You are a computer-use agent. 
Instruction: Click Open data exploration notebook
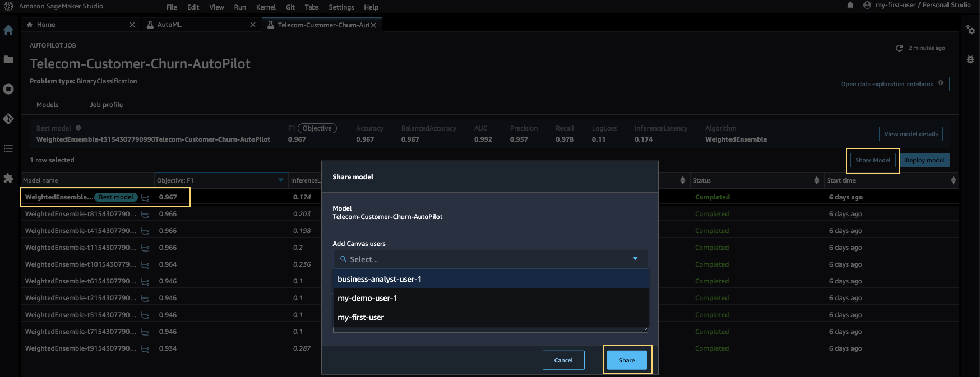pos(893,84)
